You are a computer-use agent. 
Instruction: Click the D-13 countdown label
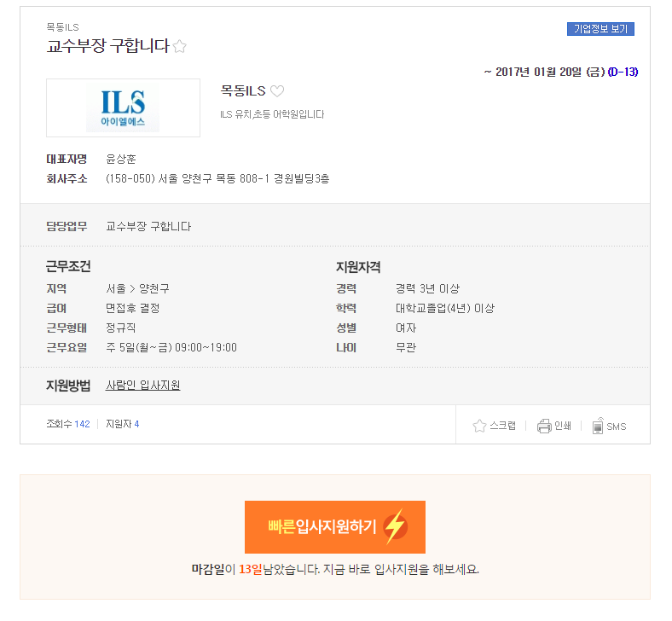[623, 72]
